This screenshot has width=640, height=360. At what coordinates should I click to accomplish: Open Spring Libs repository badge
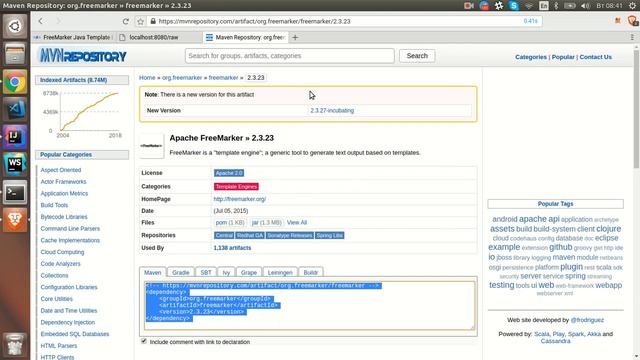pyautogui.click(x=329, y=236)
